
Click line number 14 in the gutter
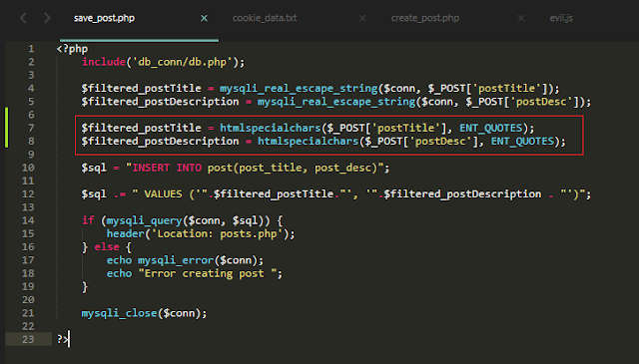pyautogui.click(x=28, y=220)
